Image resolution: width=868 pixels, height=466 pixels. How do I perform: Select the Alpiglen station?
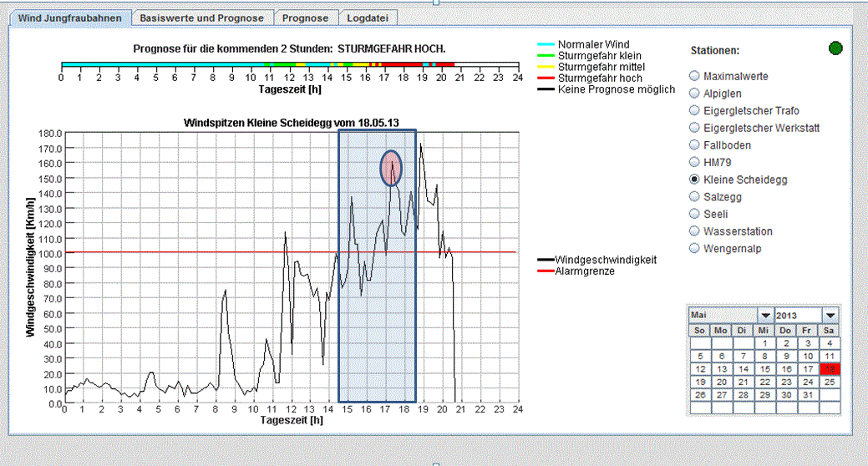point(694,94)
